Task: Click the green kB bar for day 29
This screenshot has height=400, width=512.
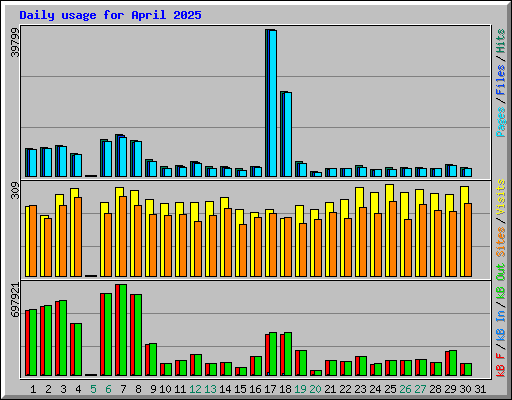Action: click(453, 363)
